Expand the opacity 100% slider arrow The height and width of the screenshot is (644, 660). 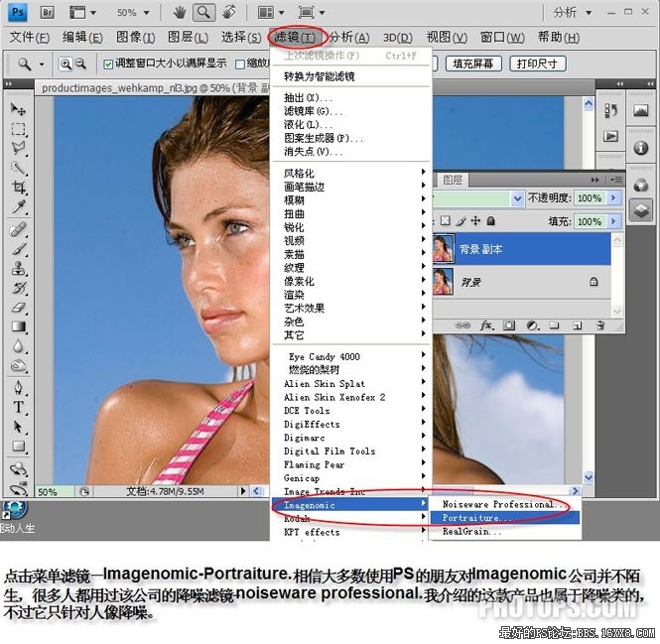[x=613, y=197]
